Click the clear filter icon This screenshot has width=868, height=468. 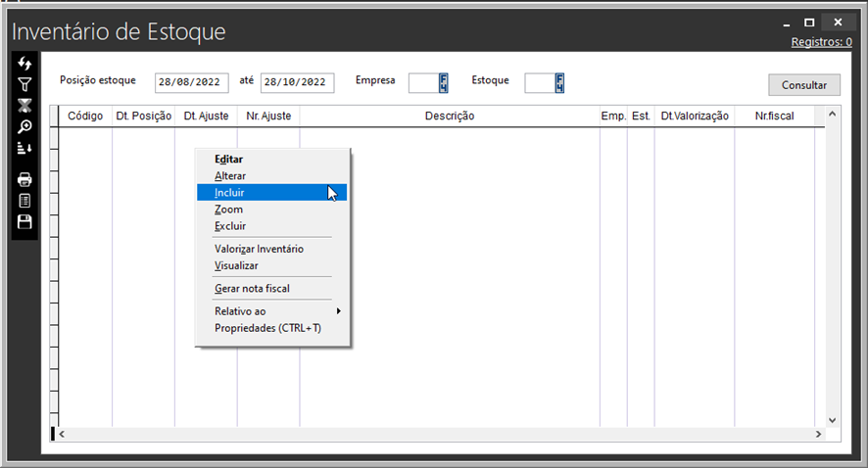pyautogui.click(x=25, y=106)
